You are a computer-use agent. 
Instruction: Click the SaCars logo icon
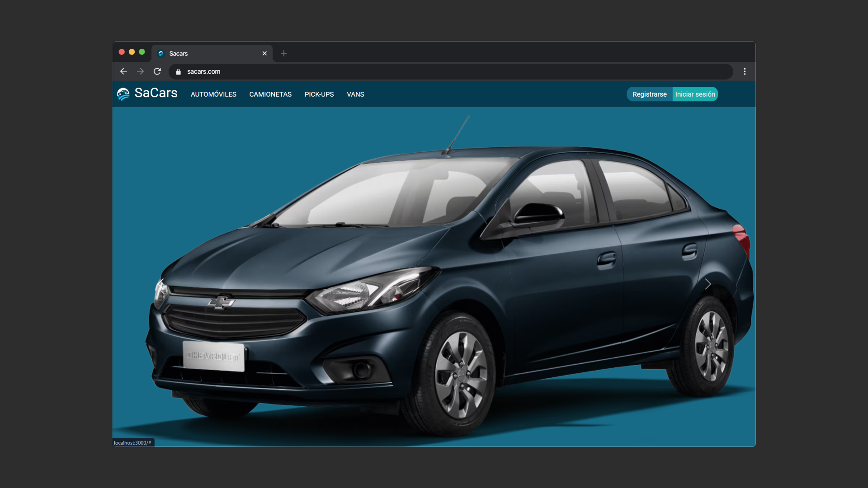coord(123,94)
